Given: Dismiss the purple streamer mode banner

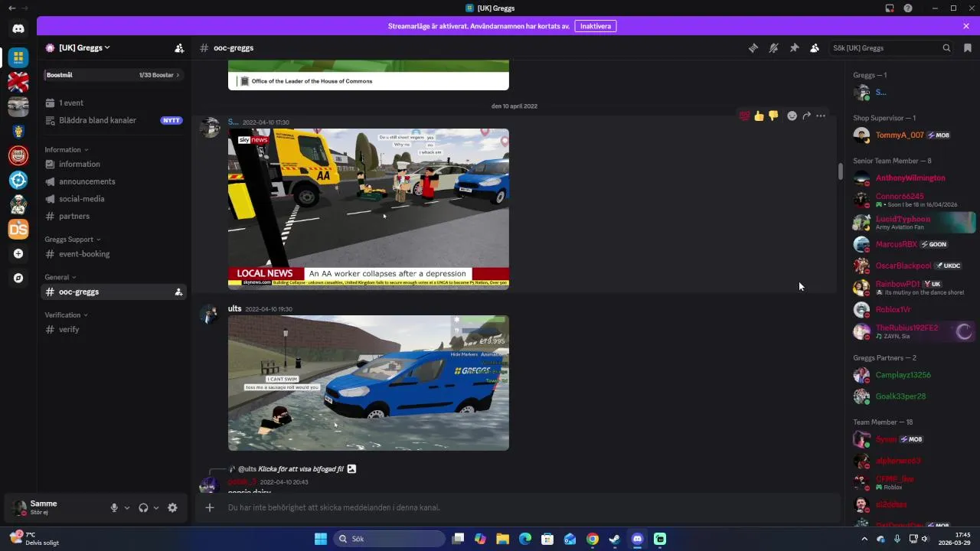Looking at the screenshot, I should click(x=966, y=26).
